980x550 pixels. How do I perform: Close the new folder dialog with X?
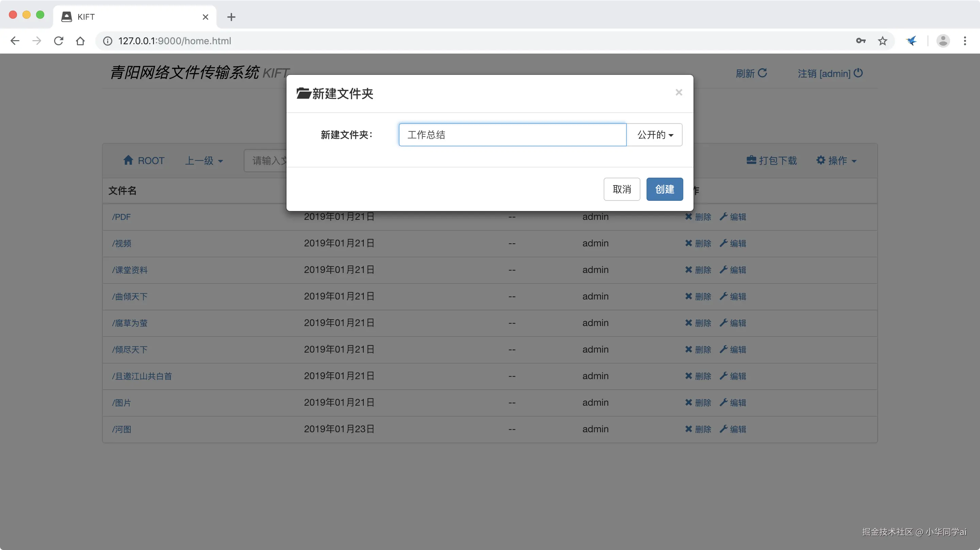pos(679,93)
